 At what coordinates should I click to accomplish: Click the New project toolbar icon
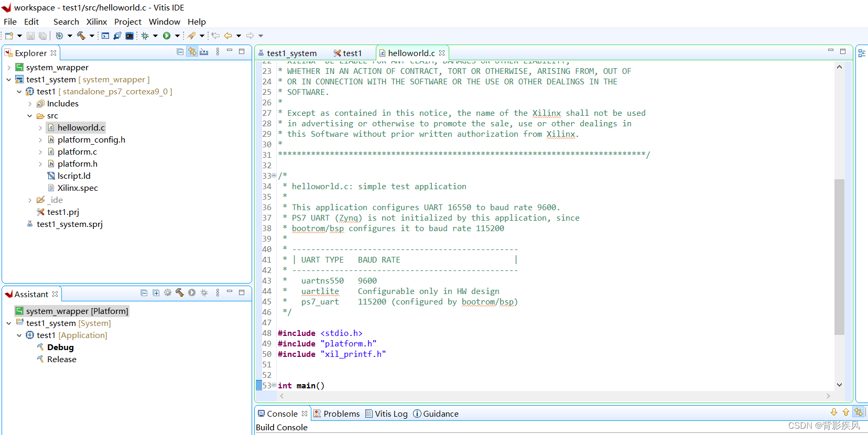(9, 36)
